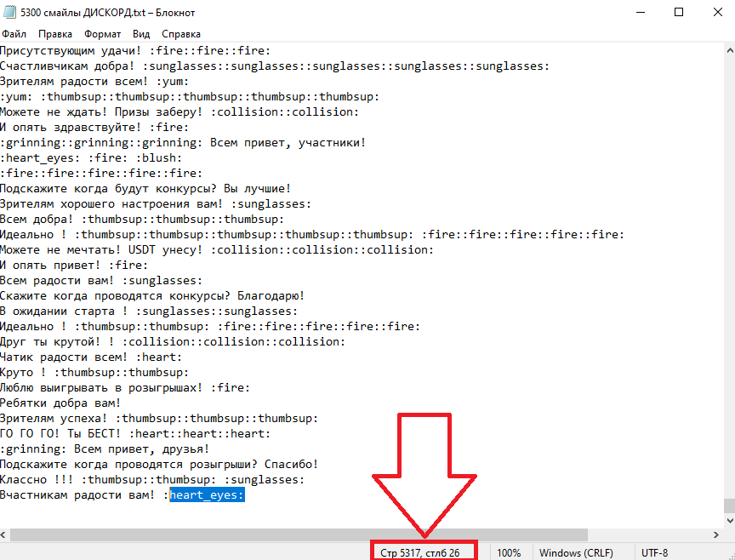This screenshot has width=735, height=560.
Task: Open the Правка menu
Action: [55, 34]
